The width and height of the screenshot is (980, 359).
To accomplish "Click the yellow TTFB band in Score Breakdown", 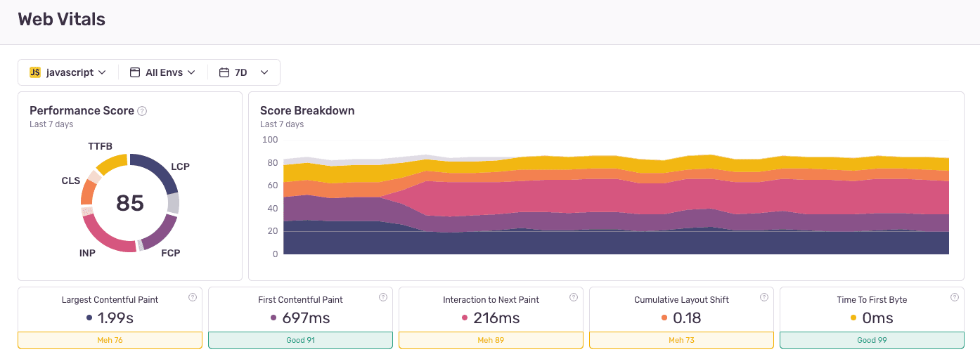I will [616, 161].
